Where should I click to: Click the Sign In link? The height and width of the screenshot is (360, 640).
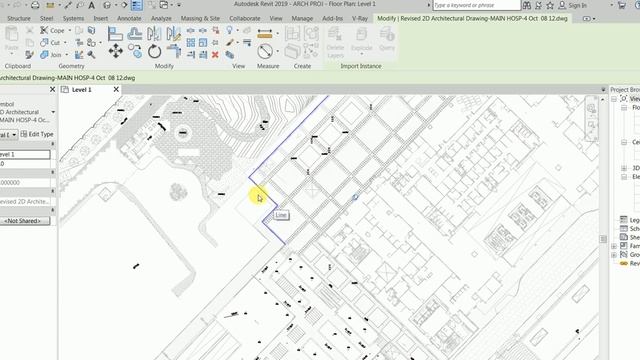pos(577,5)
